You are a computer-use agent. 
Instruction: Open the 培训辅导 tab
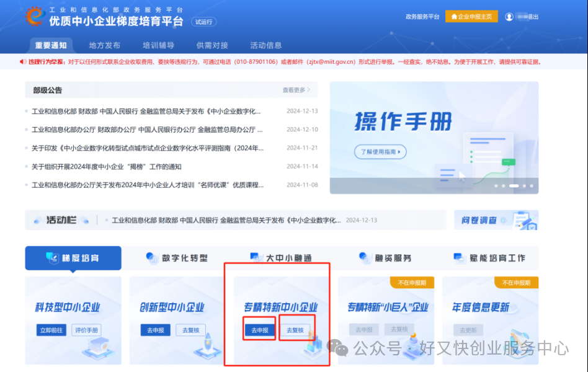[158, 45]
